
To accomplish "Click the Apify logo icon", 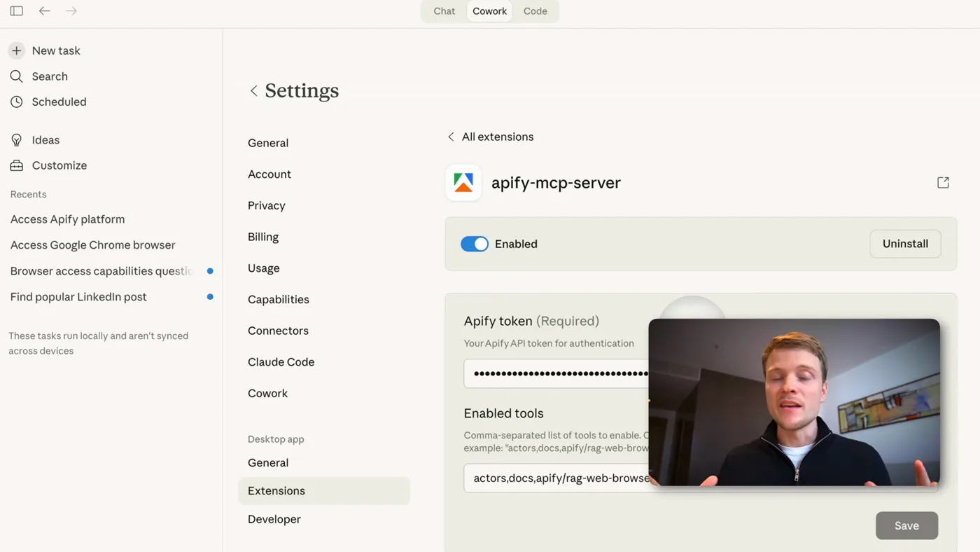I will click(463, 183).
